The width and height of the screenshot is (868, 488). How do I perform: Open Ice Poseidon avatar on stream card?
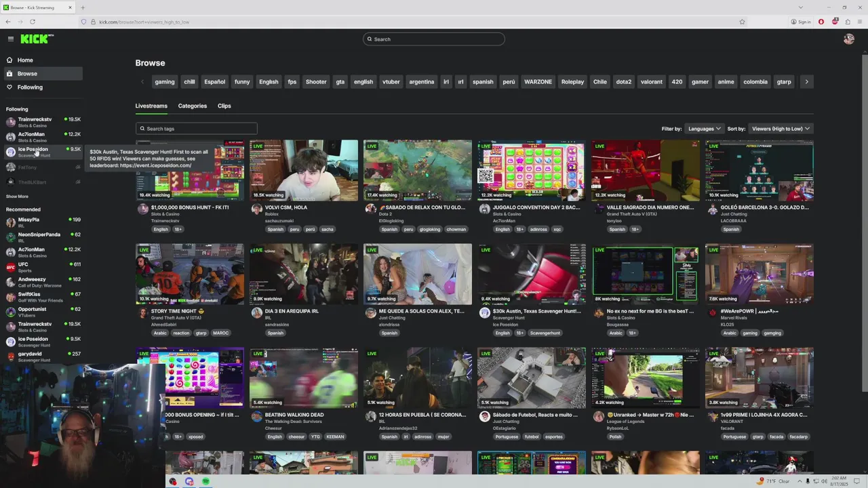(x=484, y=313)
